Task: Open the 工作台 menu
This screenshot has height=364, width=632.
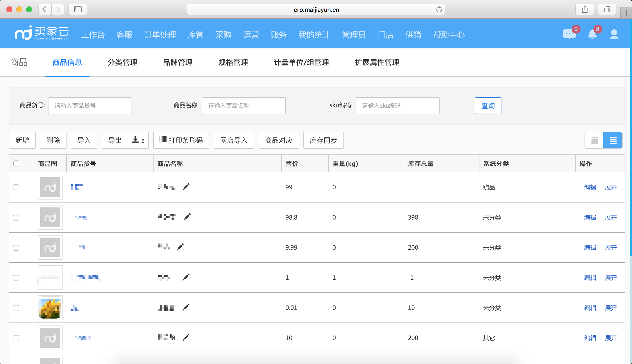Action: tap(93, 35)
